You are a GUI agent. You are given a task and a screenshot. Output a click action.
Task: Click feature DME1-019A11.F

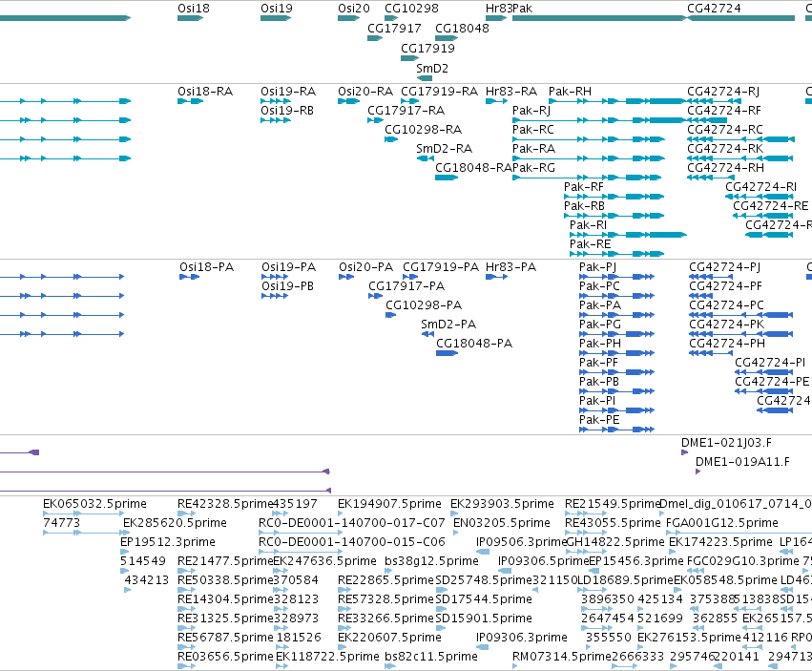(698, 472)
